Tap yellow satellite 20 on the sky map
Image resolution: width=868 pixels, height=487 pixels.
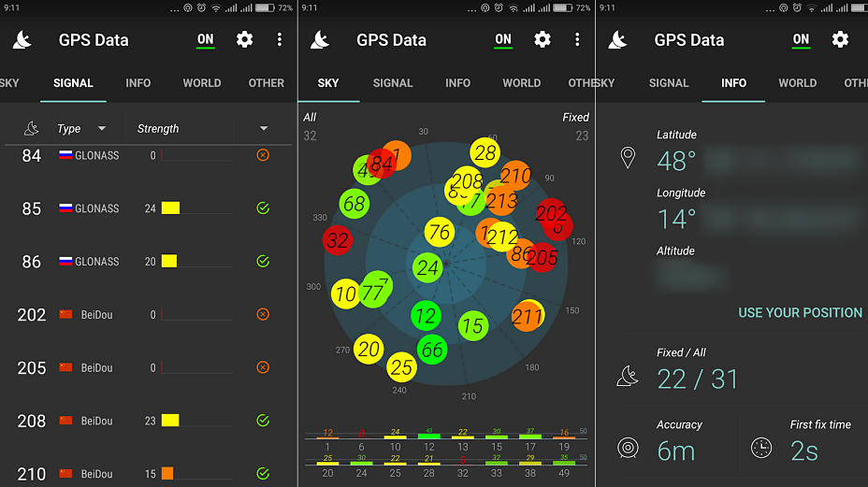coord(369,350)
